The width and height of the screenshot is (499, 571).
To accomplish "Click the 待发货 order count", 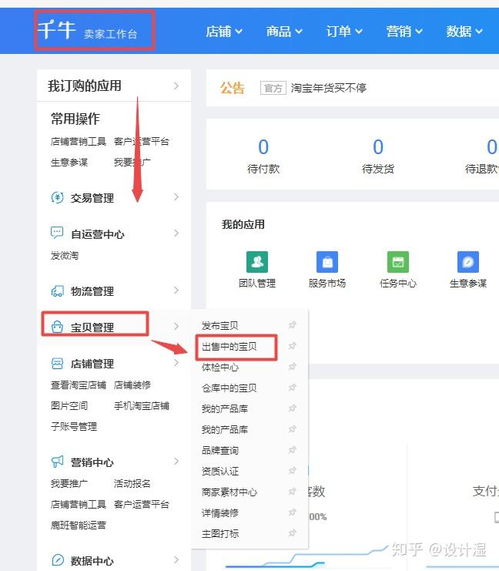I will 378,147.
